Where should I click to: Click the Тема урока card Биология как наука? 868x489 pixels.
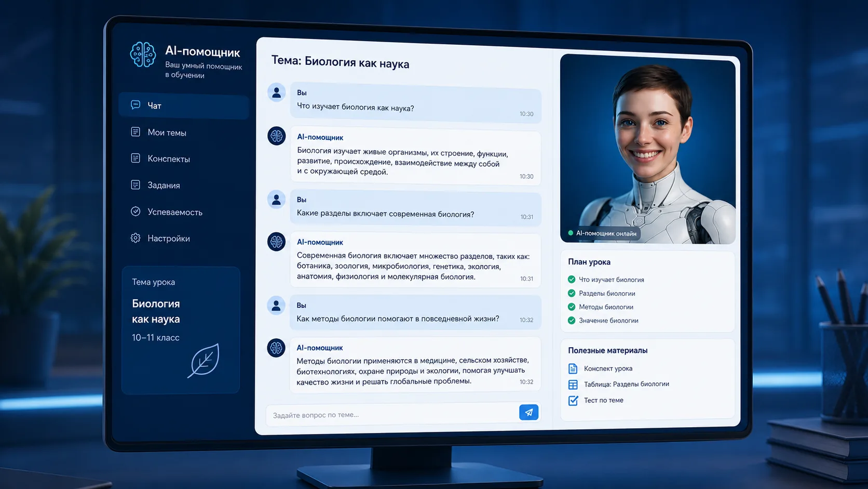point(181,330)
